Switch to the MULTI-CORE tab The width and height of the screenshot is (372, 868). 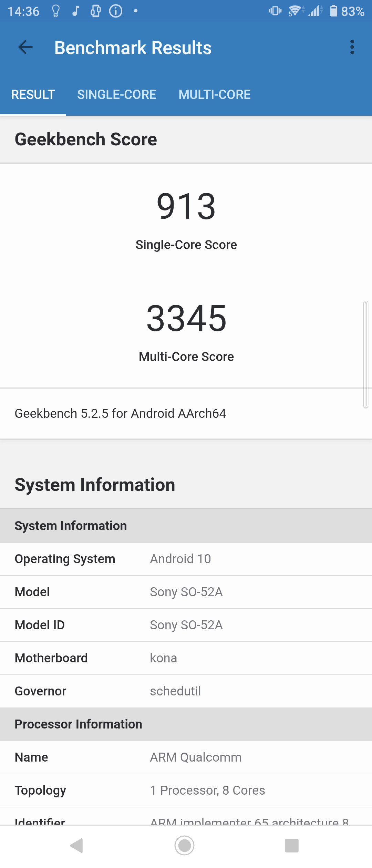click(x=214, y=95)
